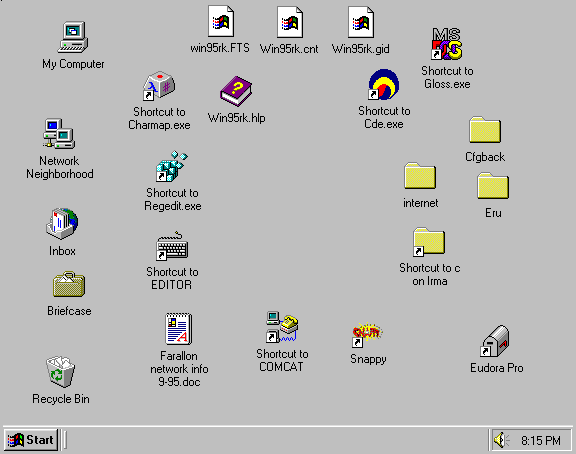Click the 'Cfgback' label text
This screenshot has width=576, height=454.
click(485, 157)
